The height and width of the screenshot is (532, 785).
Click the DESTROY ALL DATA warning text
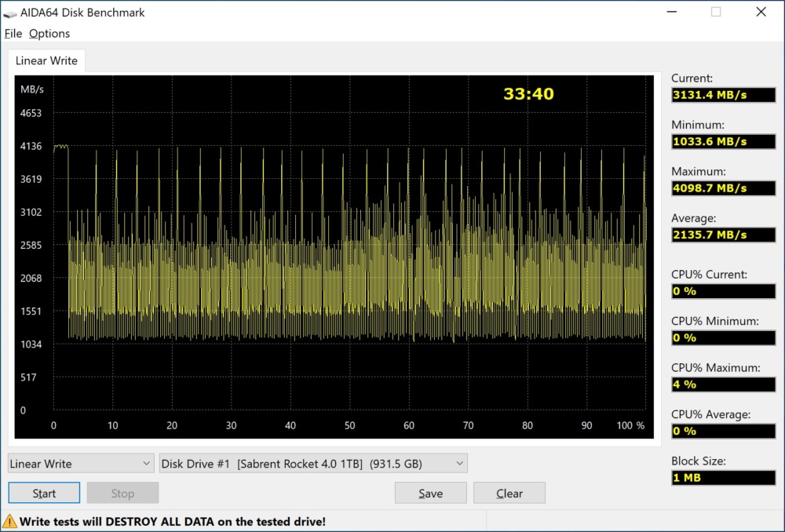[172, 522]
